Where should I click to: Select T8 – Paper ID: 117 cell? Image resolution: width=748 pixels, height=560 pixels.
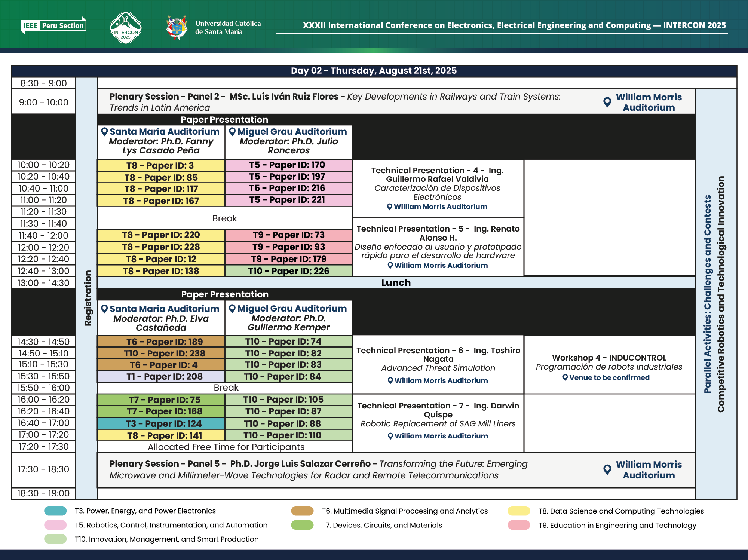pyautogui.click(x=161, y=189)
